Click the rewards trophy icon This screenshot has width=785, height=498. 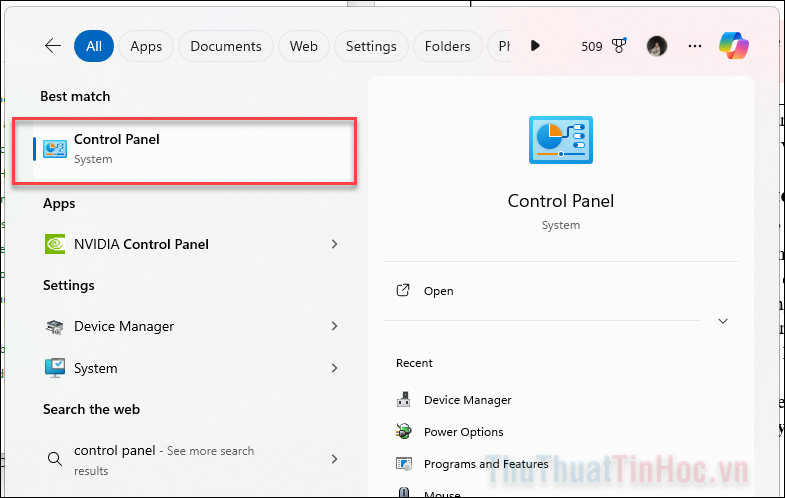(x=619, y=46)
